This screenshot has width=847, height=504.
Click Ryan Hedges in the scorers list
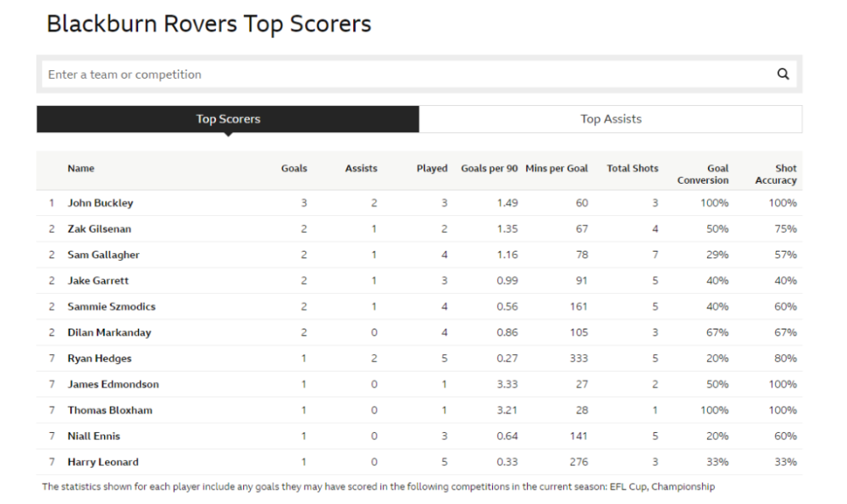99,358
